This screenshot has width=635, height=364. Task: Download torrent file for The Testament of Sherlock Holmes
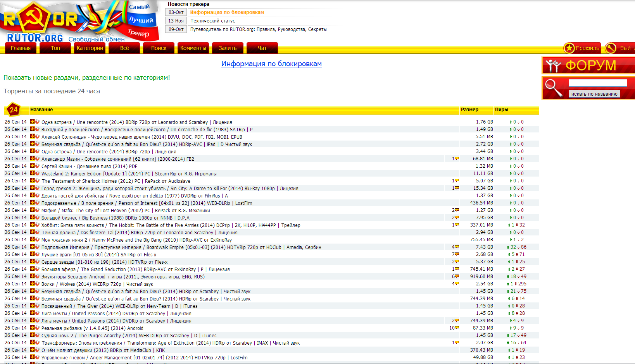[33, 180]
